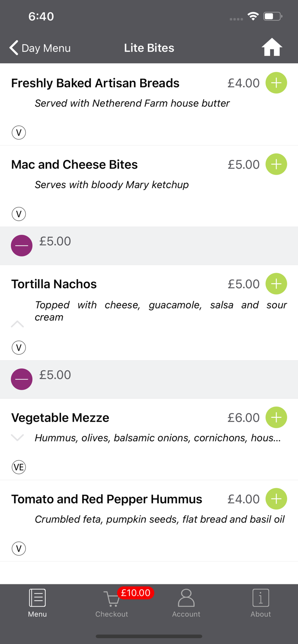
Task: Select the Menu tab in bottom bar
Action: (x=37, y=603)
